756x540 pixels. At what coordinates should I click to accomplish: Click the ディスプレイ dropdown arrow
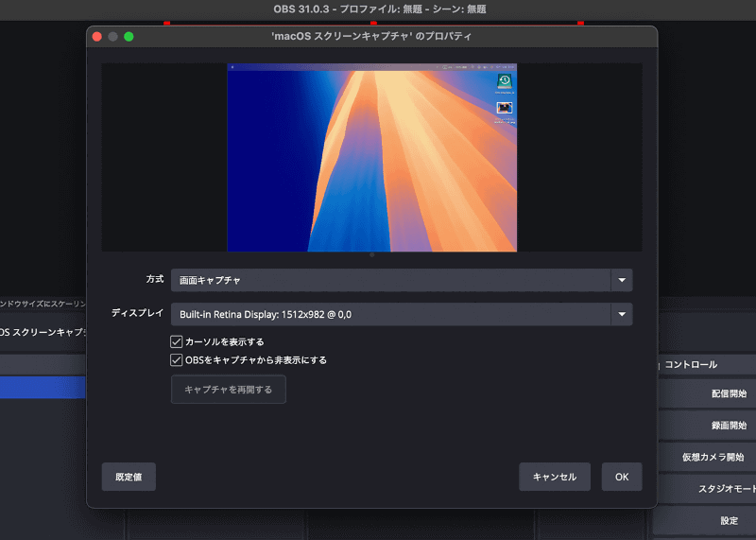(x=622, y=314)
